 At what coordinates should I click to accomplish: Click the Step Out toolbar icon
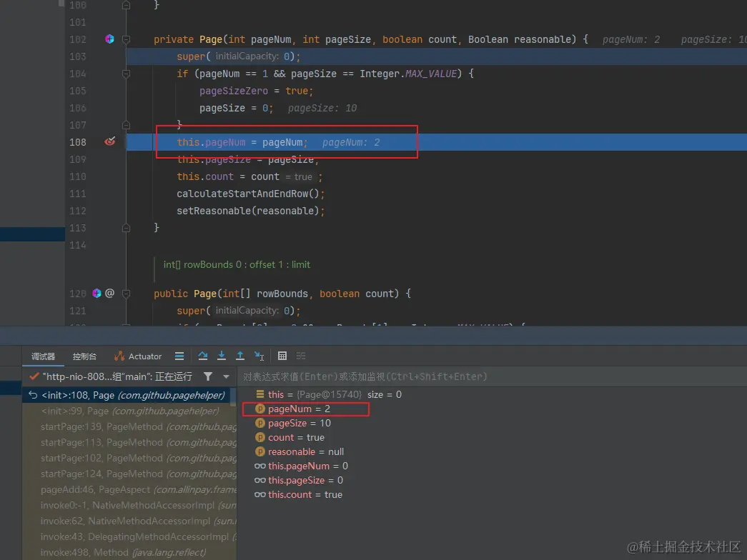pyautogui.click(x=240, y=356)
